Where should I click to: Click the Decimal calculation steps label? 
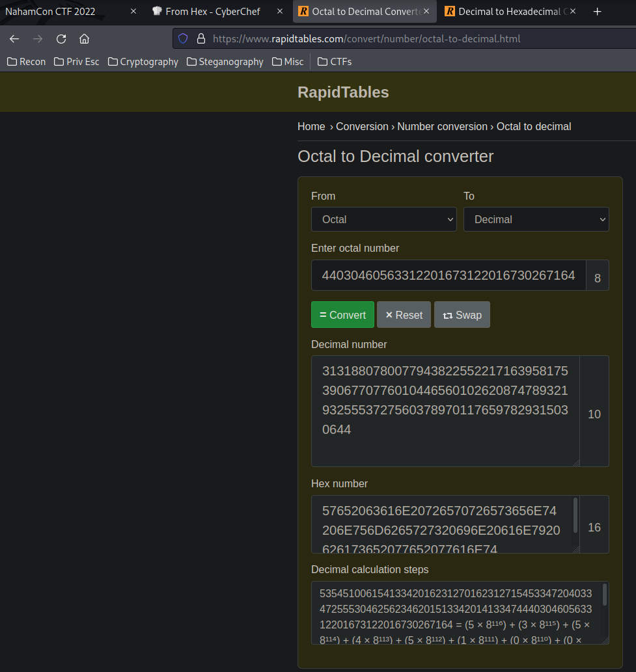[x=370, y=570]
